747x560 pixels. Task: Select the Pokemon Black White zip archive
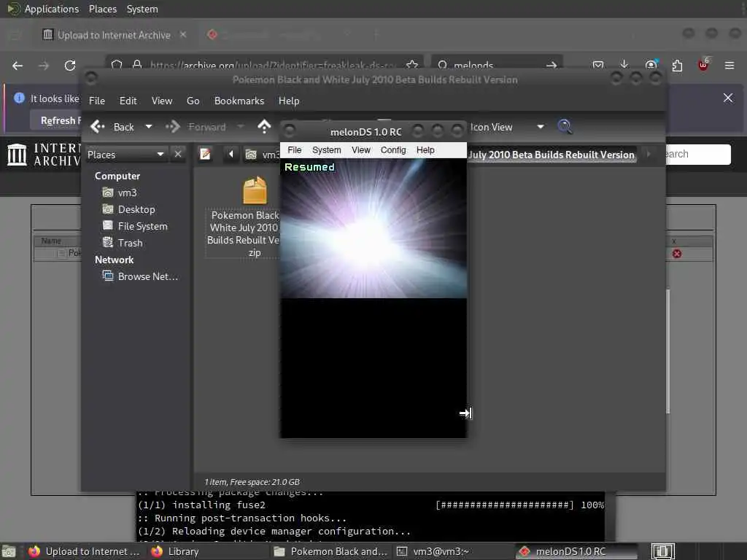click(x=243, y=217)
